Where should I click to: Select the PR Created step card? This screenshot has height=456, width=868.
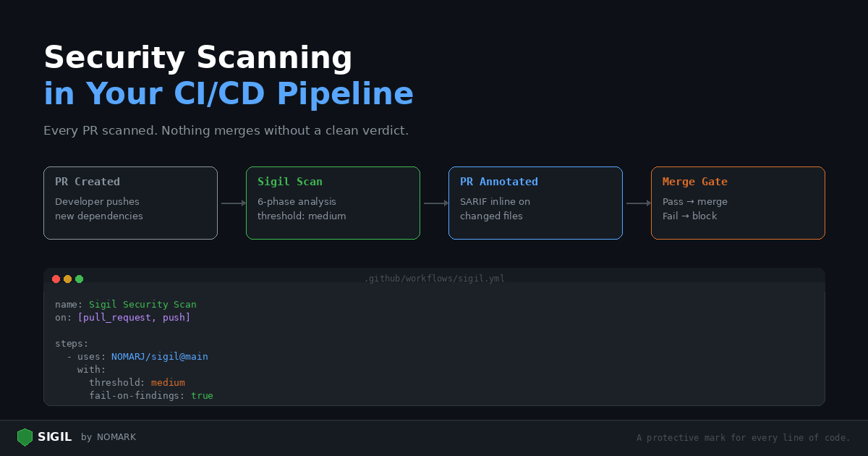point(130,203)
